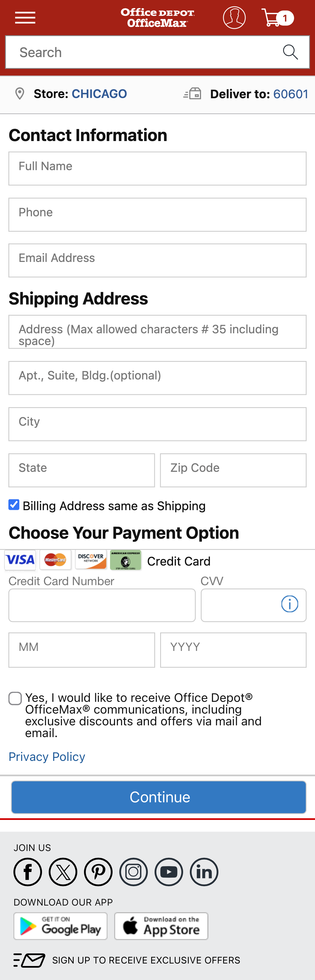Screen dimensions: 315x980
Task: Click the Get it on Google Play badge
Action: coord(60,926)
